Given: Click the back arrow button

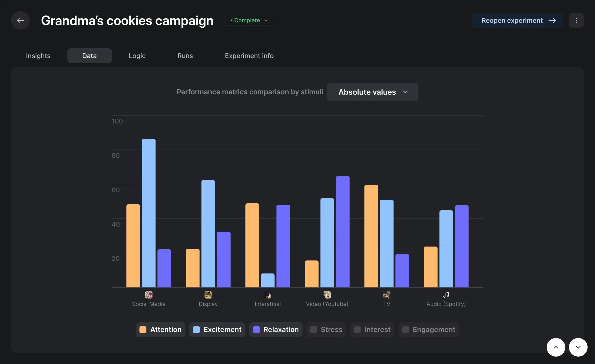Looking at the screenshot, I should point(20,20).
